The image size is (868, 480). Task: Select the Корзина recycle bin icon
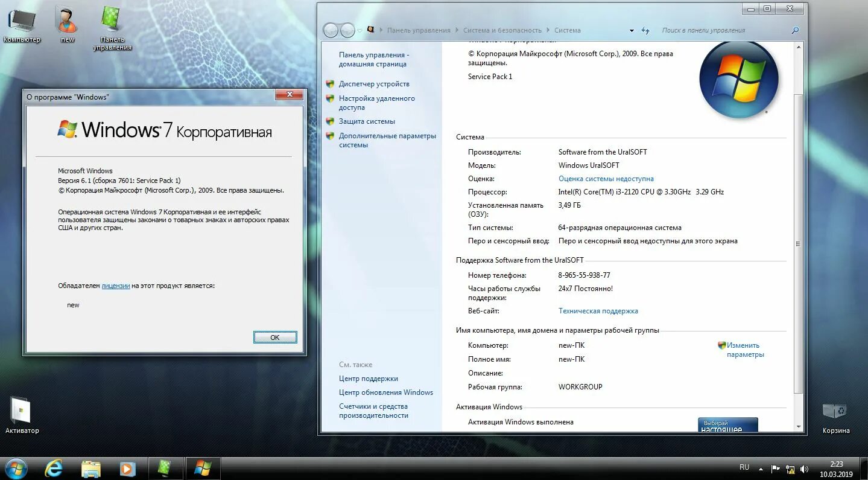point(835,418)
